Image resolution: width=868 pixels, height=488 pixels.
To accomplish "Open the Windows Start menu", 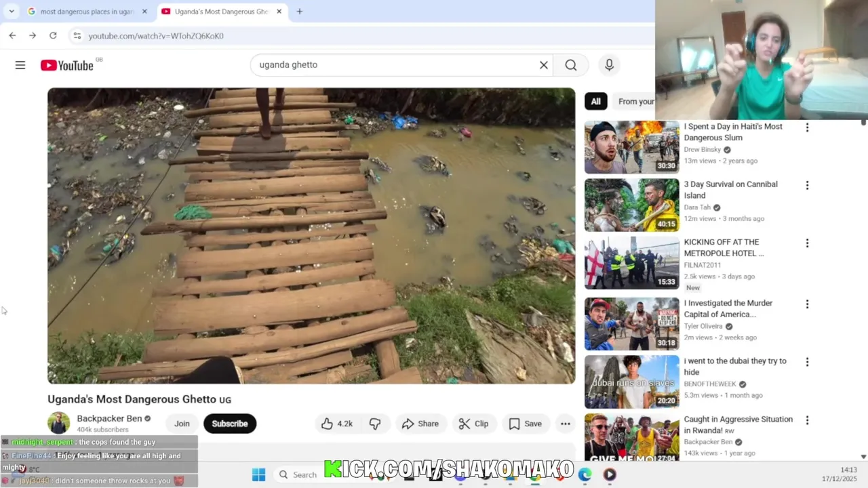I will coord(258,474).
